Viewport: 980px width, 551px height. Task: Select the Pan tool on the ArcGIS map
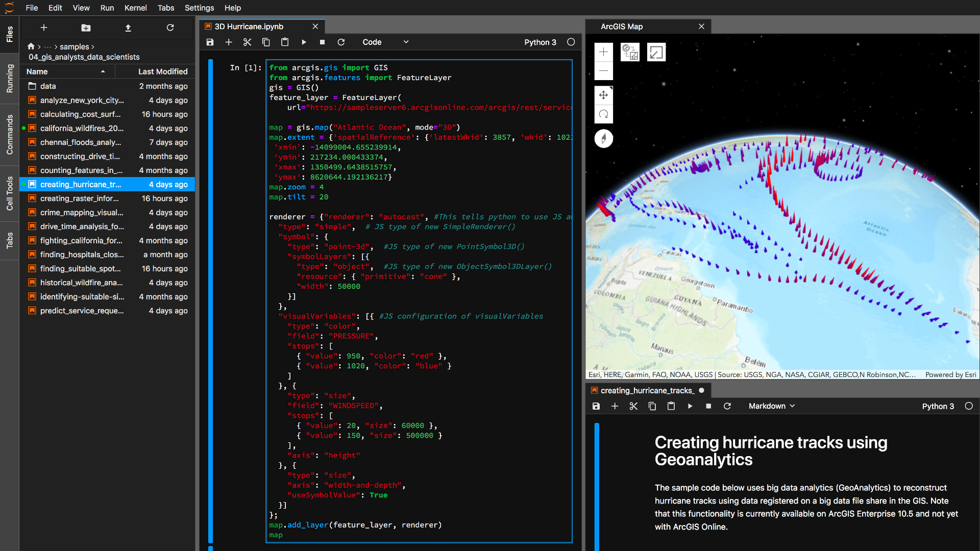(604, 95)
